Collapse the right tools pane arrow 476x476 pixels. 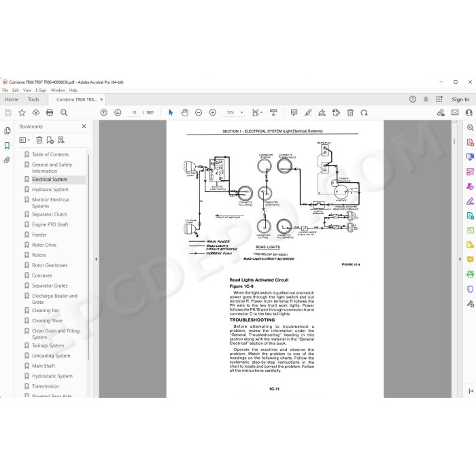point(460,259)
